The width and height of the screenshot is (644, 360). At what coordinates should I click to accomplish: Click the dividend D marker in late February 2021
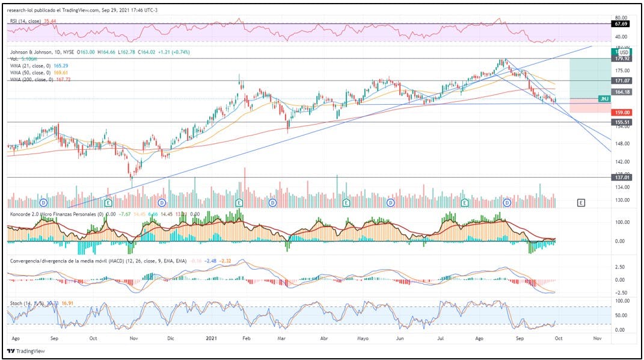pyautogui.click(x=273, y=203)
